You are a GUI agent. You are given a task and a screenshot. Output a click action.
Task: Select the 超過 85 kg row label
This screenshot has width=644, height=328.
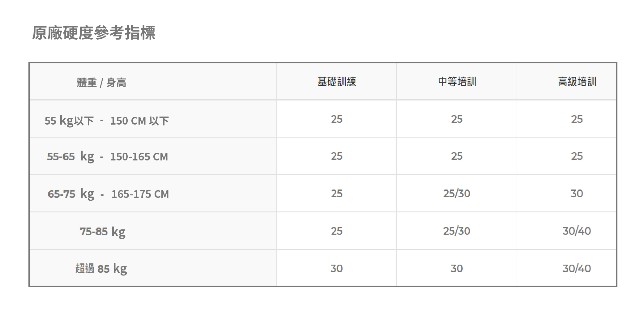[x=101, y=268]
